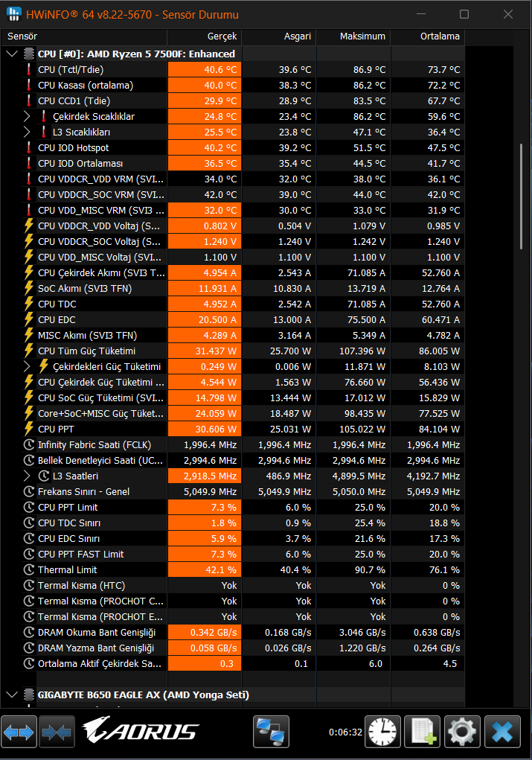Select the CPU VDD_MISC Voltaj row
532x760 pixels.
point(233,257)
